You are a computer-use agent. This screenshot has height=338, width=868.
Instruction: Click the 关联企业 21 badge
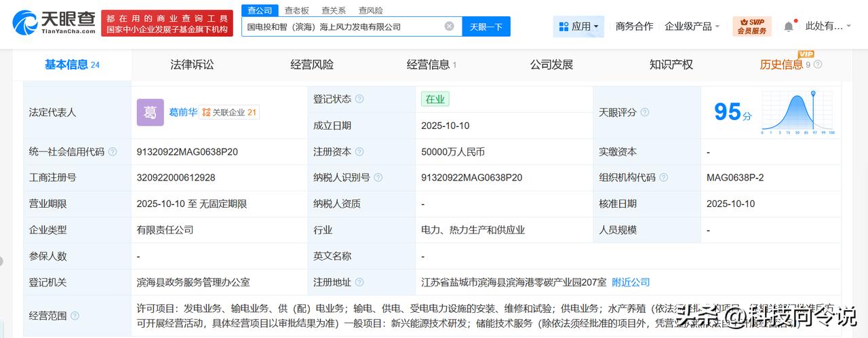pos(229,113)
